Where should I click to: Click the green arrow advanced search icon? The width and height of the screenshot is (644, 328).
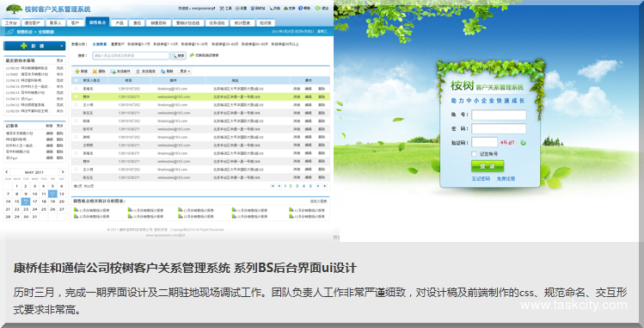click(x=192, y=55)
